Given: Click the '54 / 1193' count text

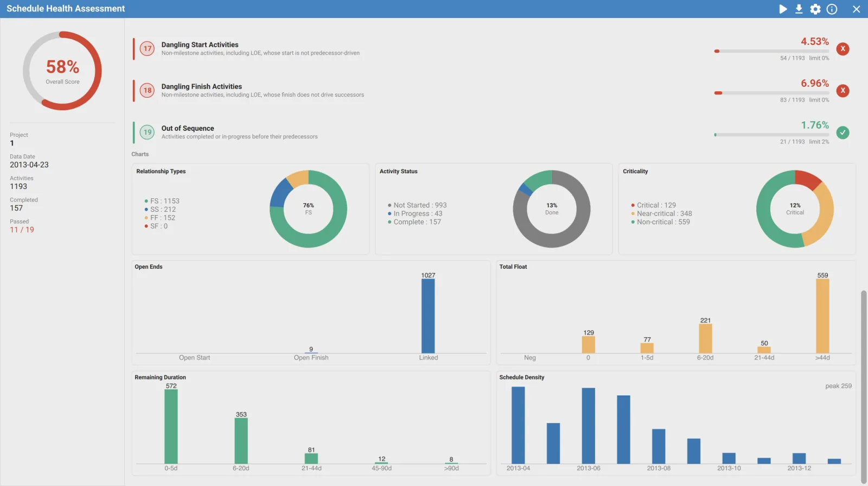Looking at the screenshot, I should (x=793, y=58).
